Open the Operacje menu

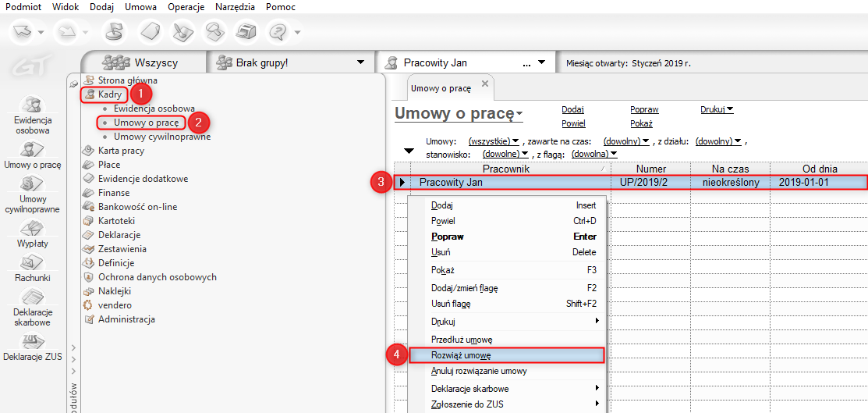coord(186,7)
